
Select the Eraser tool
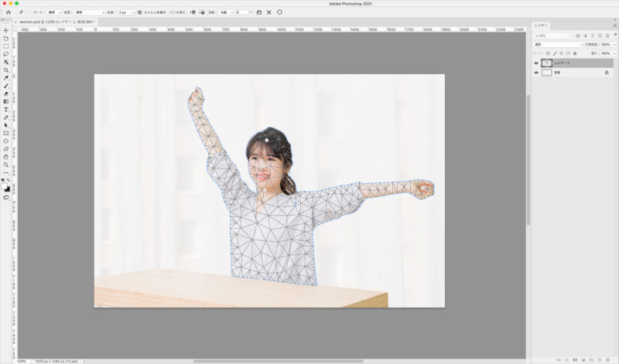(x=6, y=94)
